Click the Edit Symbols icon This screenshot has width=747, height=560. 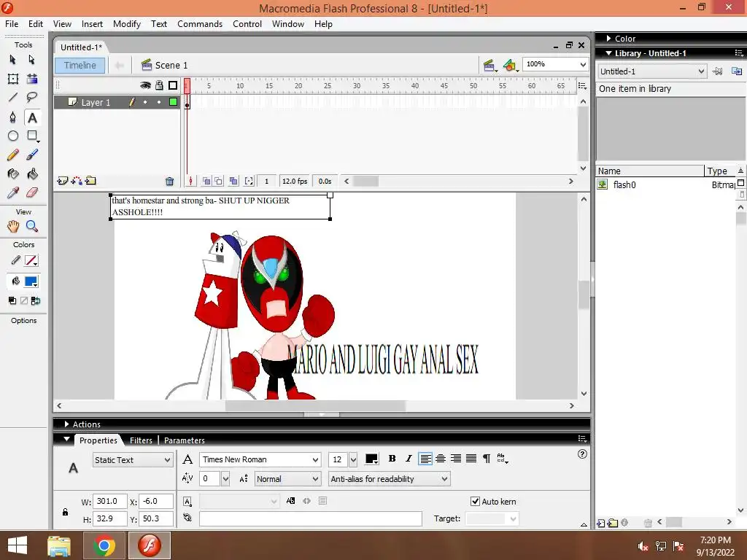(510, 65)
